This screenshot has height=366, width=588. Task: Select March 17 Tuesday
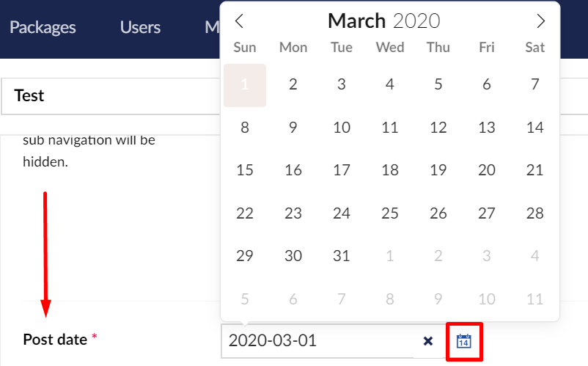341,170
